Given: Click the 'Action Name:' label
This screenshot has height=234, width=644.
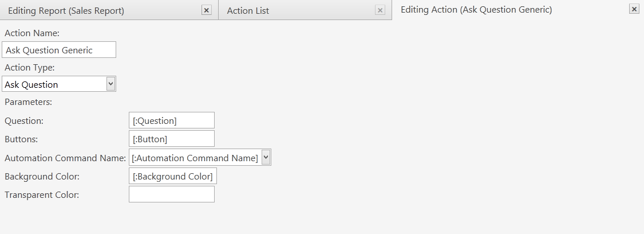Looking at the screenshot, I should coord(32,33).
